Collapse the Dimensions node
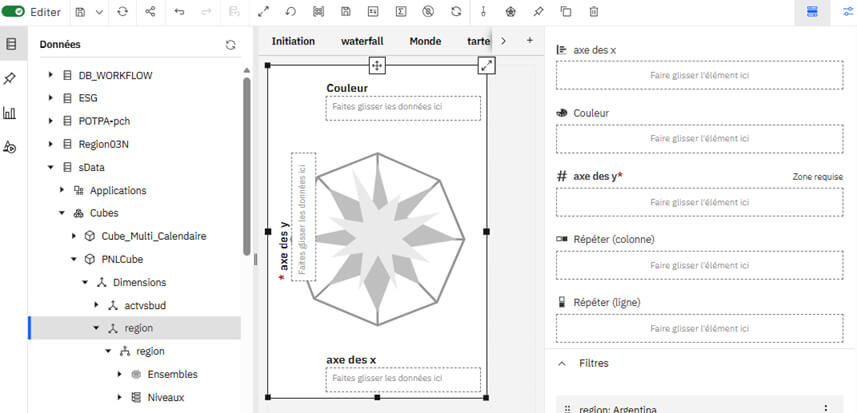The image size is (857, 413). click(x=85, y=282)
